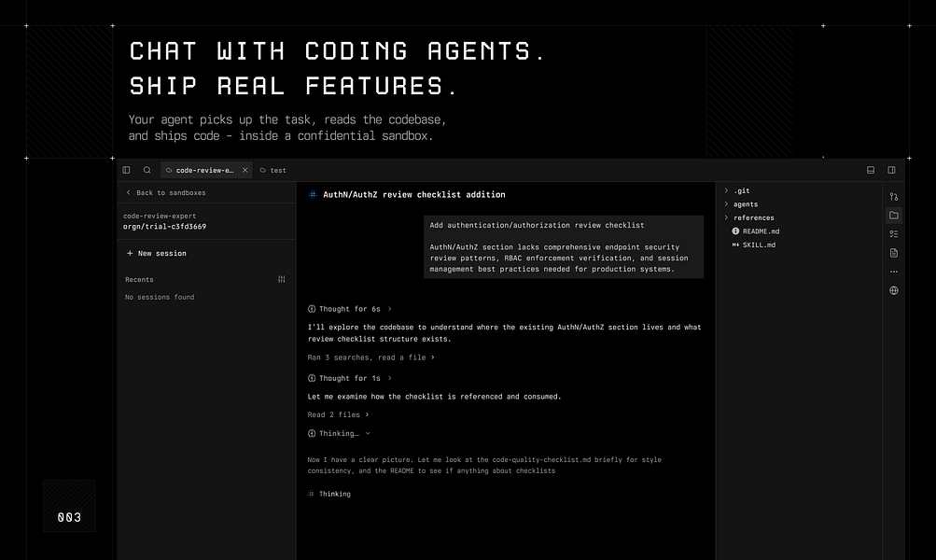
Task: Open README.md file
Action: coord(756,231)
